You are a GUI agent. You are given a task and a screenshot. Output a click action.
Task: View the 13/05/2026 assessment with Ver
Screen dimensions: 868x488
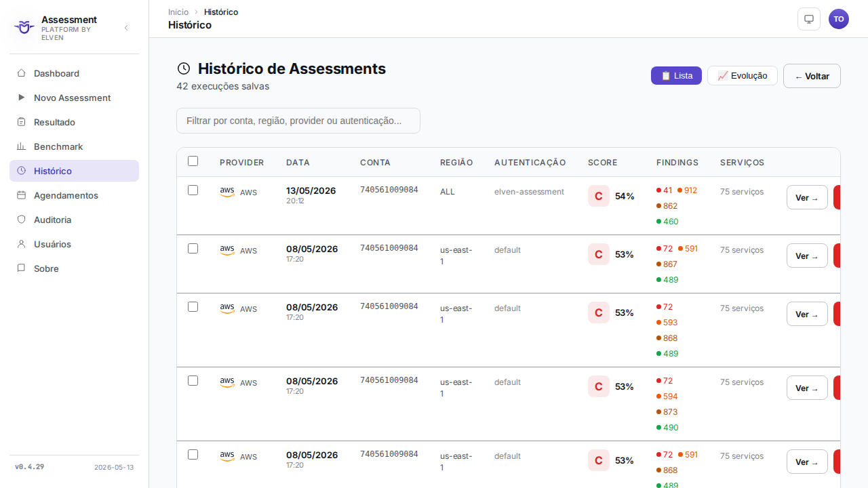pyautogui.click(x=807, y=197)
